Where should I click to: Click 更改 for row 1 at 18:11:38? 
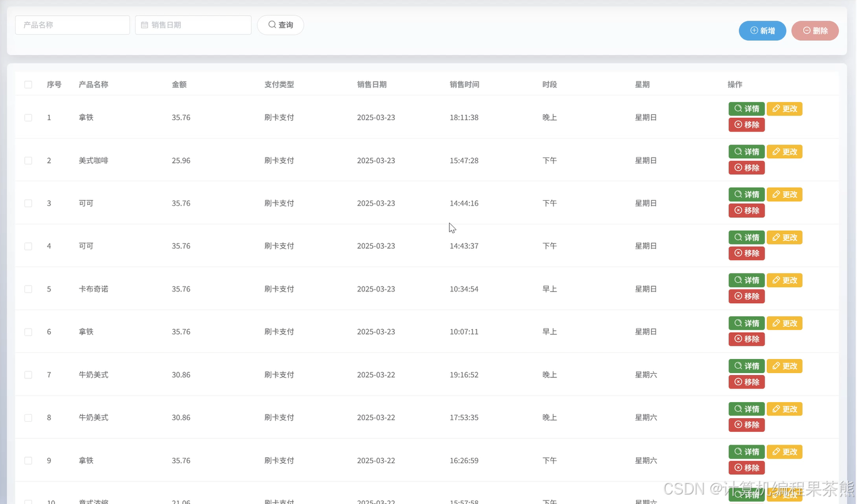[x=784, y=109]
